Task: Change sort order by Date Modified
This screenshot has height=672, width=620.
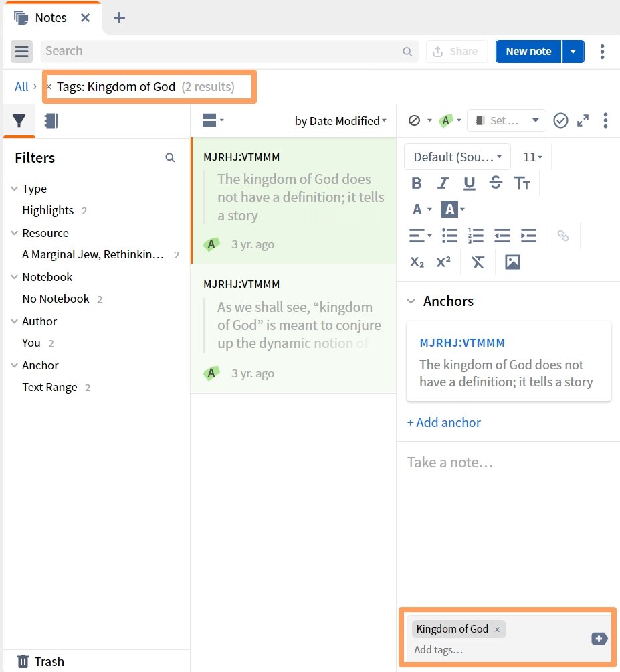Action: tap(340, 121)
